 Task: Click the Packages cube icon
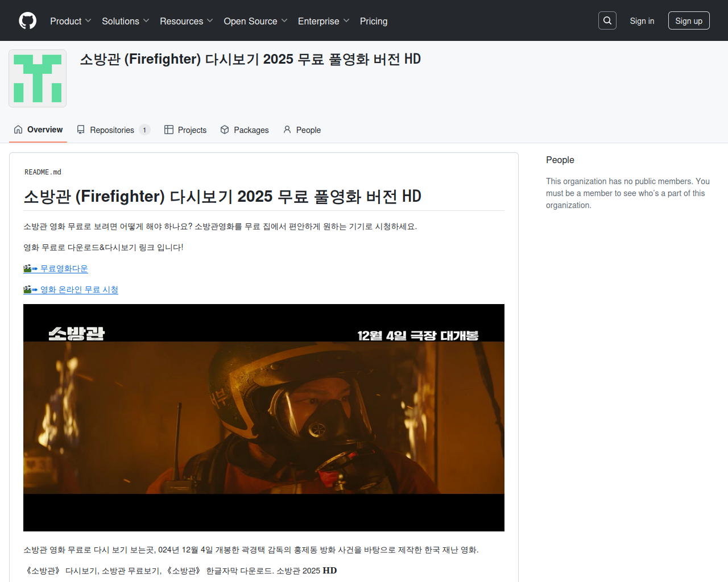point(225,130)
